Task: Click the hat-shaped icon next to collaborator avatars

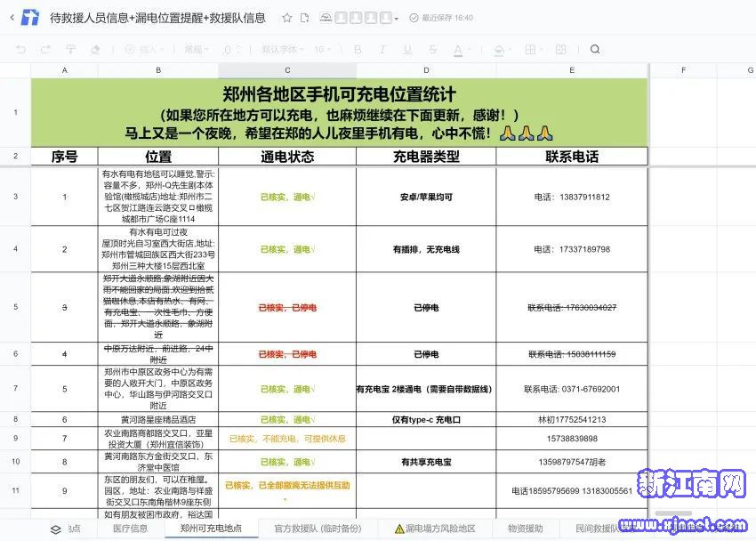Action: (x=326, y=18)
